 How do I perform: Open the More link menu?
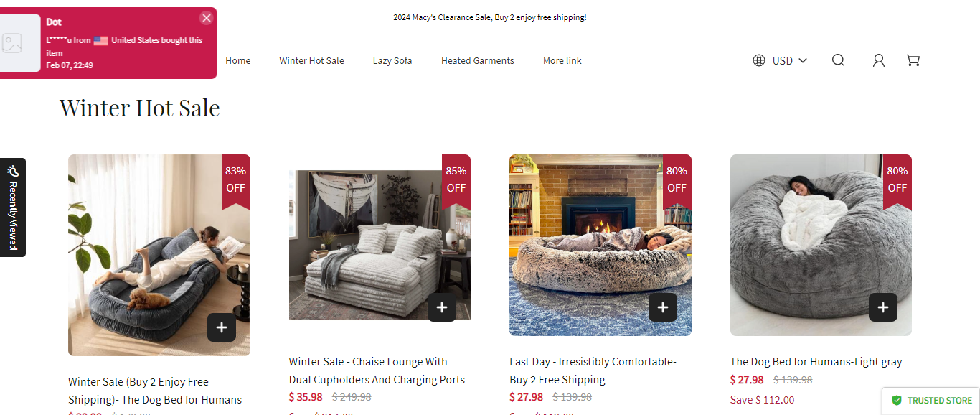click(562, 60)
